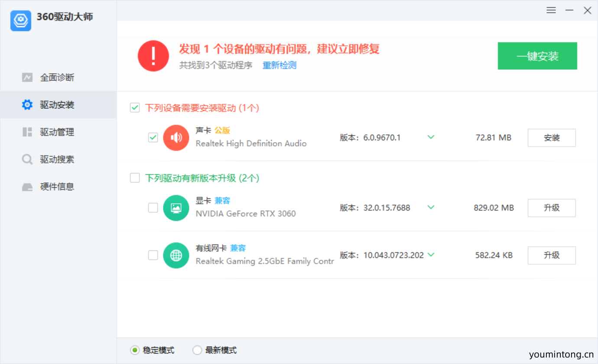Open the 全面诊断 sidebar tab
598x364 pixels.
coord(58,78)
